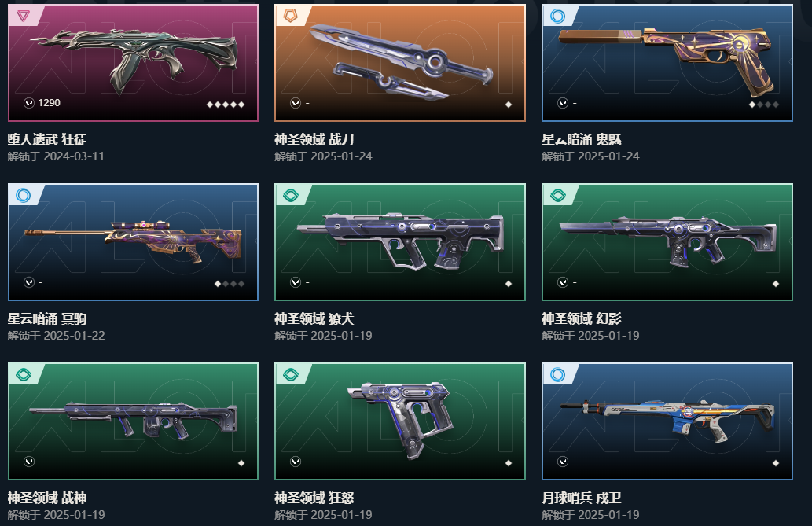The width and height of the screenshot is (812, 526).
Task: Select the 神圣领域 战刀 melee thumbnail
Action: pos(400,63)
